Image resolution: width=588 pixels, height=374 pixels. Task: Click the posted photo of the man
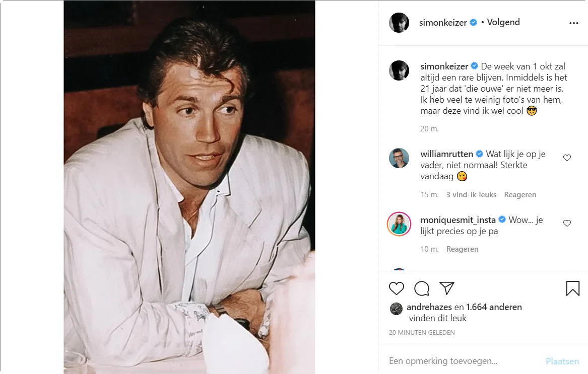pyautogui.click(x=189, y=187)
